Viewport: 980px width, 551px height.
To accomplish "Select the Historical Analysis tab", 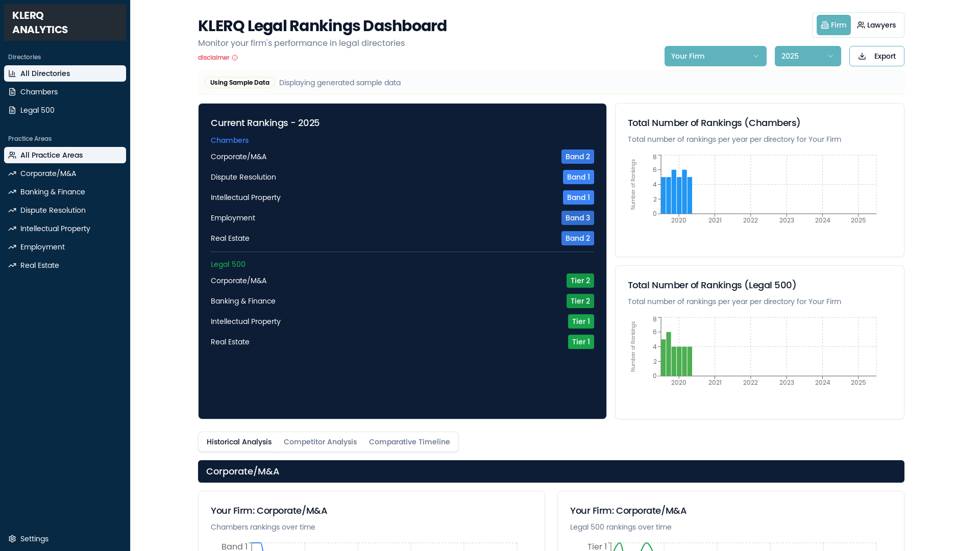I will pos(239,442).
